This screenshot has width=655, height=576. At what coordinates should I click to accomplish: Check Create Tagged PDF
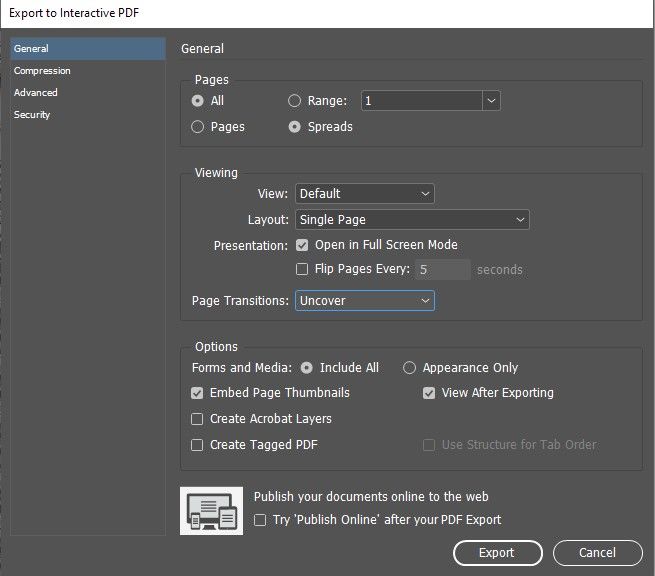click(x=198, y=445)
